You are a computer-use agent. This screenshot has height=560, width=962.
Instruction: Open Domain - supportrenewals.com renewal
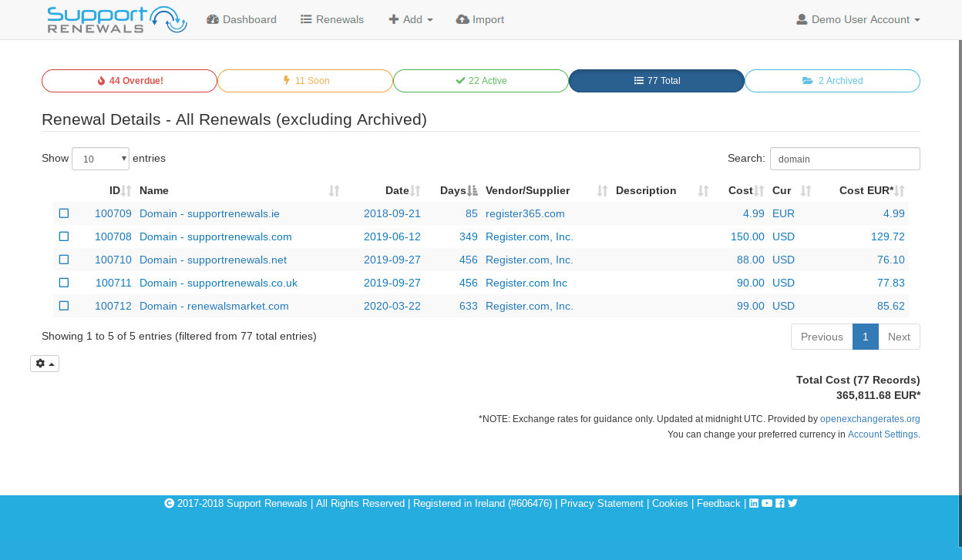pos(216,236)
